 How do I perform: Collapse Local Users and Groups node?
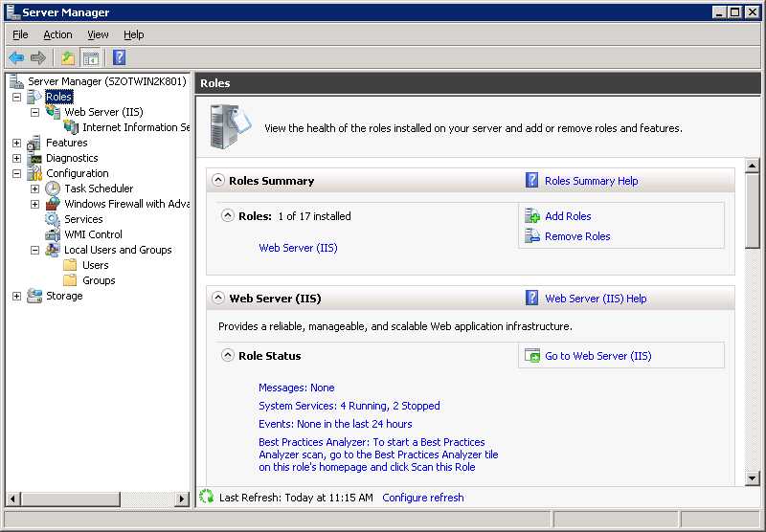coord(34,250)
